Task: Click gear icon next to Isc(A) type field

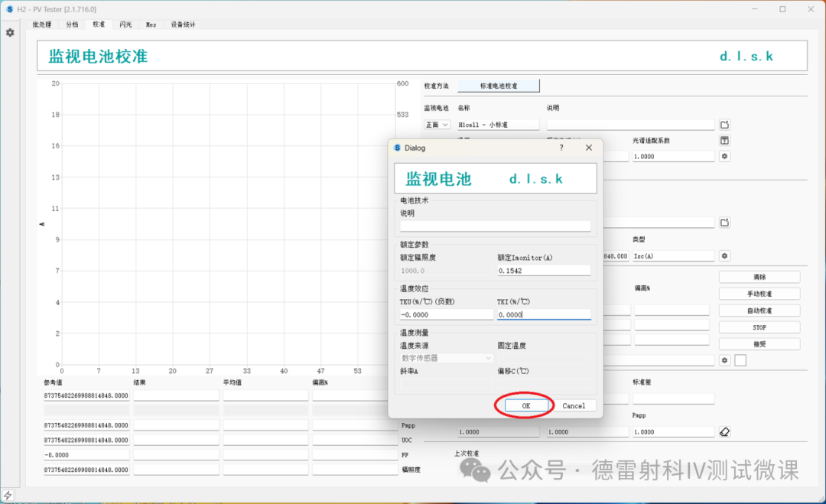Action: coord(725,255)
